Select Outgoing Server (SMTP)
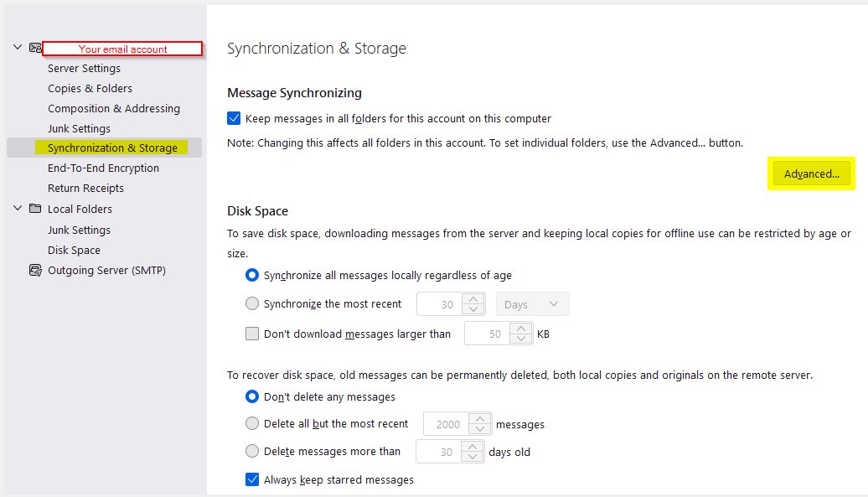Image resolution: width=868 pixels, height=497 pixels. coord(106,270)
